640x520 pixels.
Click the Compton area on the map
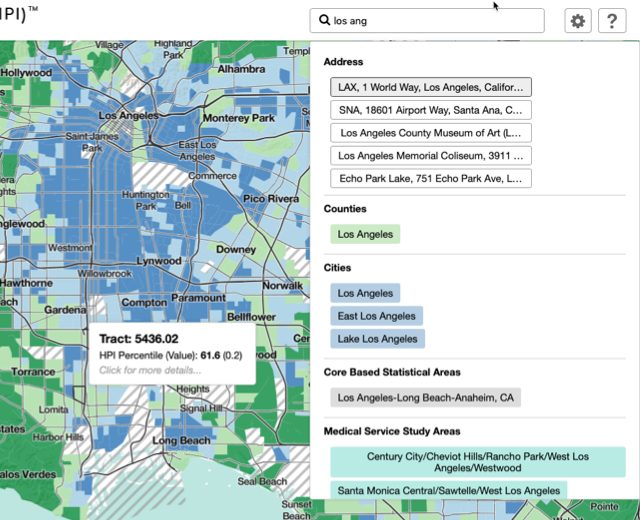pyautogui.click(x=144, y=302)
